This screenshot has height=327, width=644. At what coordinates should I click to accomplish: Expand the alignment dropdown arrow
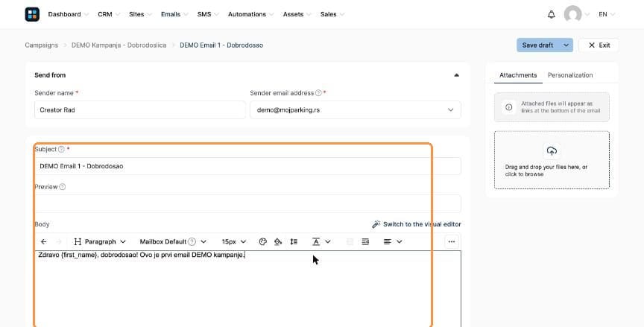[x=400, y=241]
